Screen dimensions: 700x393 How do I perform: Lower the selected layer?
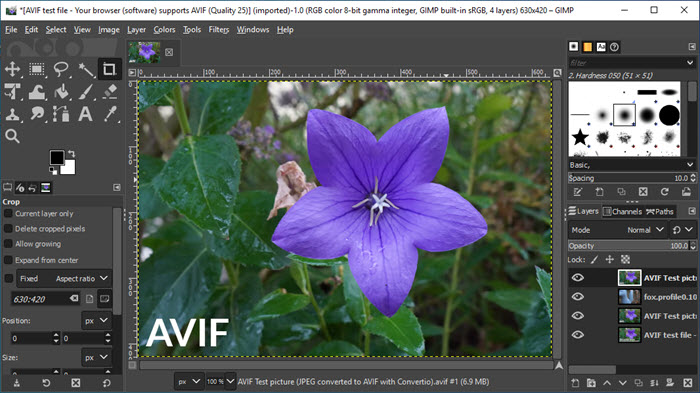tap(622, 383)
